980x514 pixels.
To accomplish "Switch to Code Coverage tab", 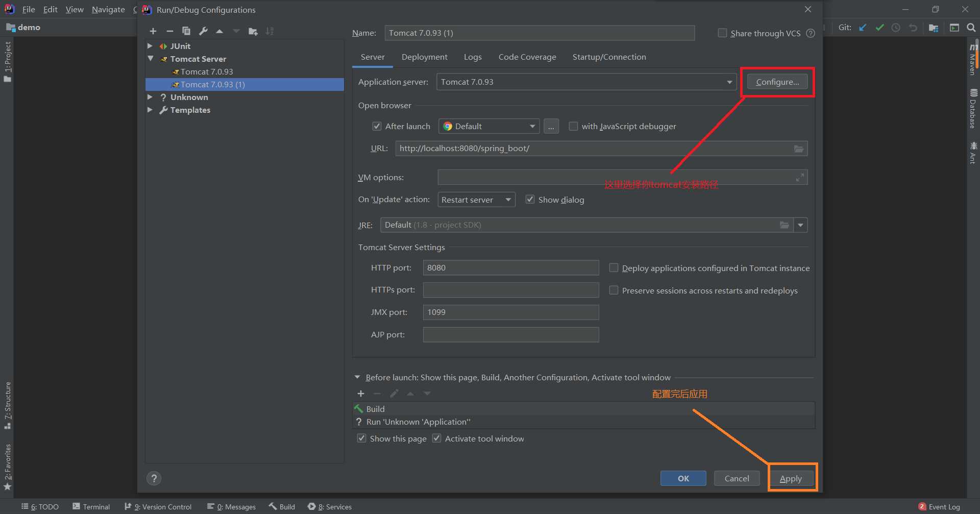I will [x=527, y=57].
